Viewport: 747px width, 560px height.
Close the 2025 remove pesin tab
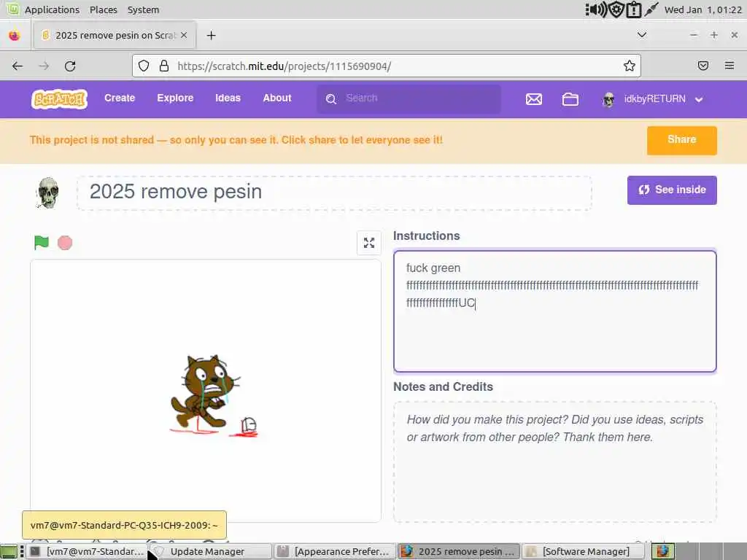(x=184, y=35)
